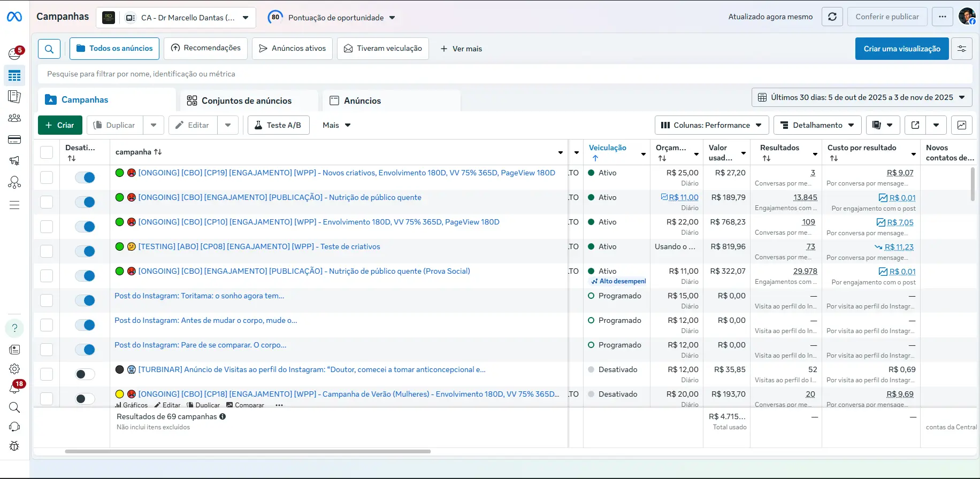Image resolution: width=980 pixels, height=479 pixels.
Task: Tick the select-all campaigns checkbox
Action: point(47,152)
